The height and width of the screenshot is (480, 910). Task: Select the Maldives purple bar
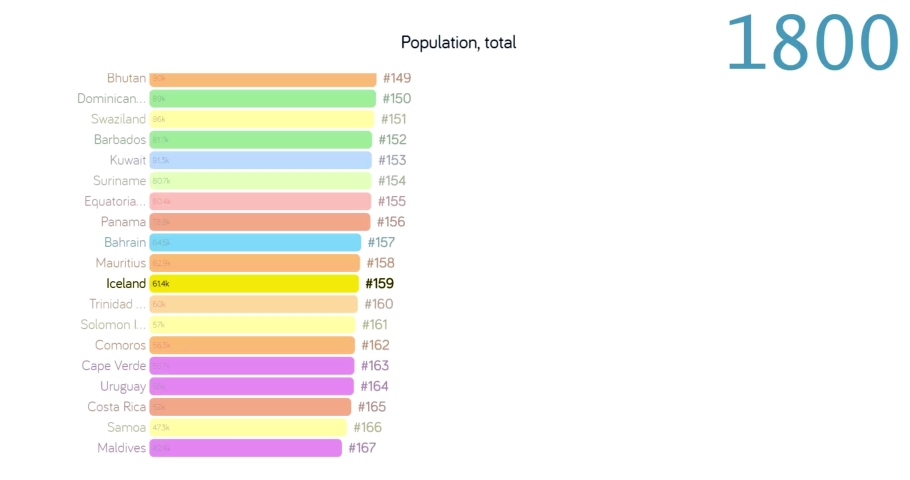click(x=245, y=448)
